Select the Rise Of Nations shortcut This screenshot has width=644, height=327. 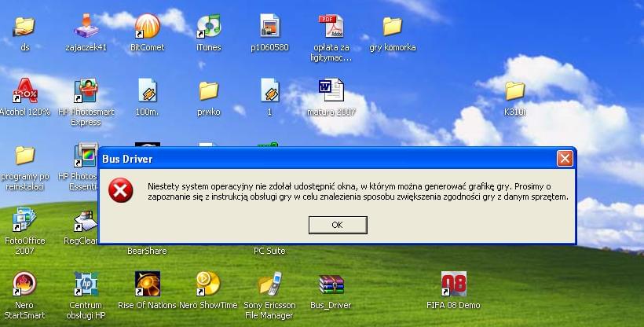pyautogui.click(x=148, y=284)
